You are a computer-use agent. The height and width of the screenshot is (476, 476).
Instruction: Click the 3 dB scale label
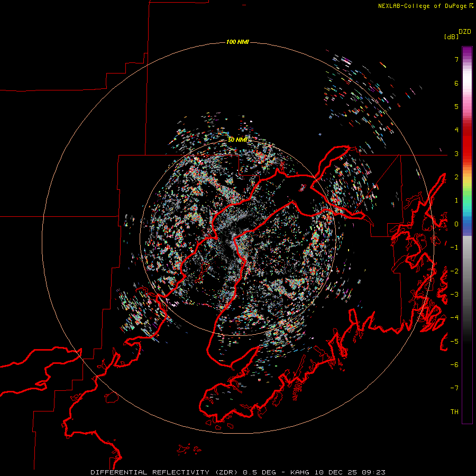[456, 153]
